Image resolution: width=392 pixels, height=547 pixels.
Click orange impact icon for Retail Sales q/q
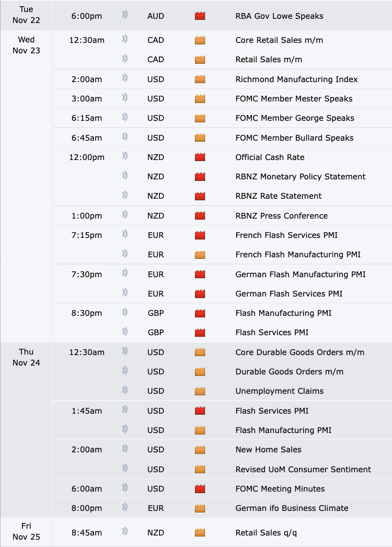tap(200, 533)
